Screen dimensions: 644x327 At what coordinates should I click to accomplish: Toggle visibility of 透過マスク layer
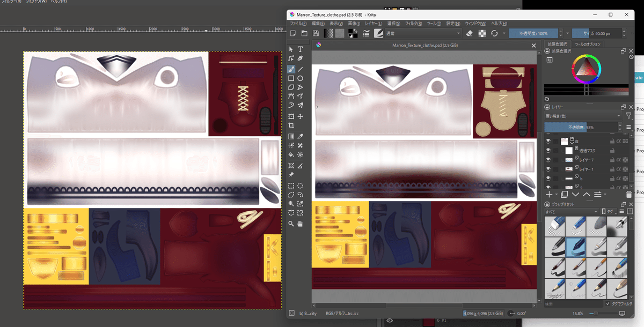(548, 151)
